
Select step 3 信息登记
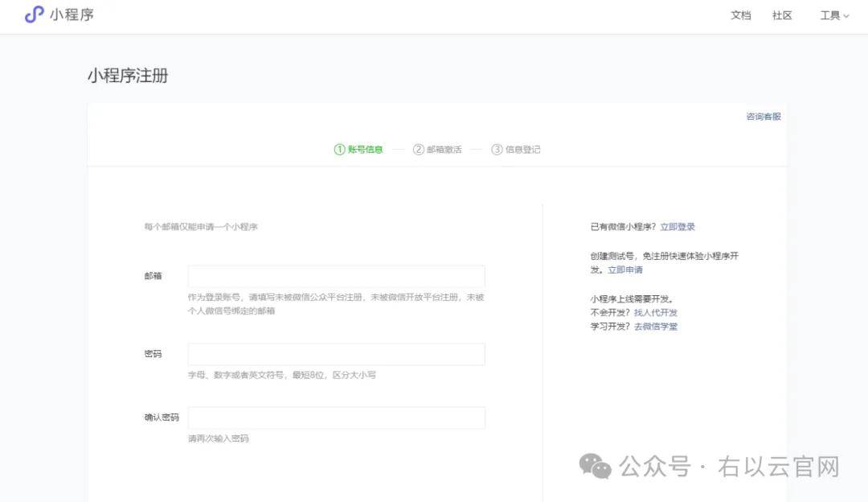(x=516, y=150)
